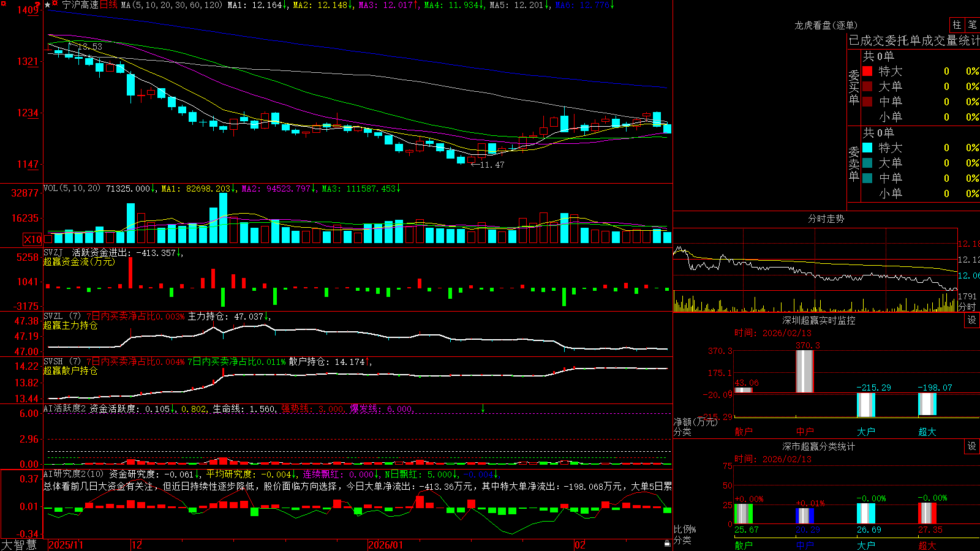Screen dimensions: 980x551
Task: Open 设 settings for 深圳超赢实时监控
Action: click(x=972, y=320)
